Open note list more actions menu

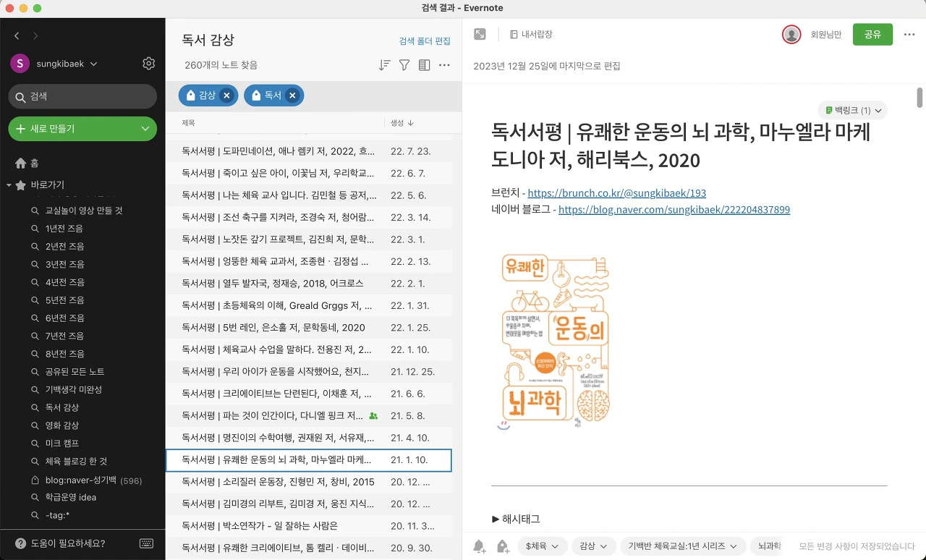pos(445,65)
